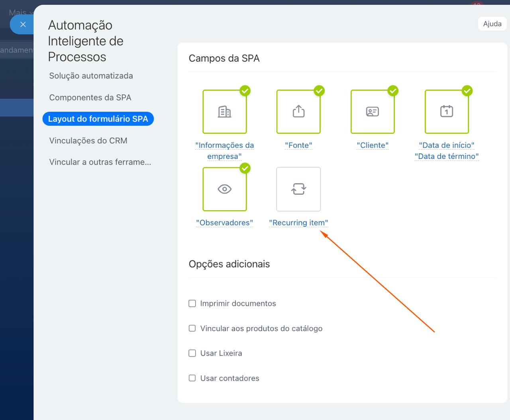Close the slider with the X icon
510x420 pixels.
pyautogui.click(x=23, y=25)
